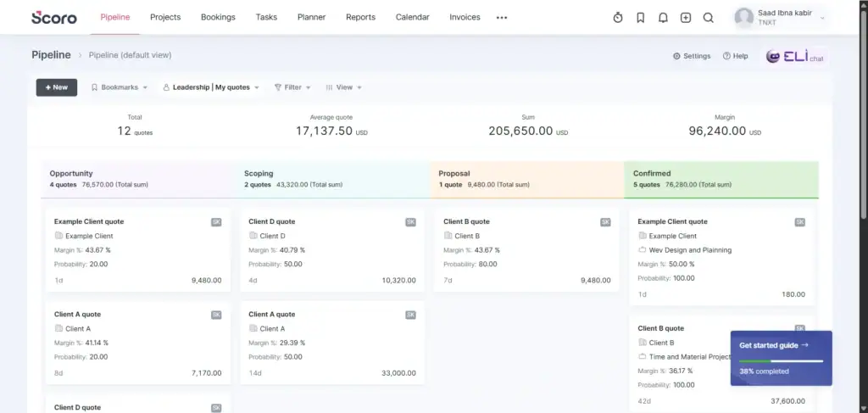Go to the Calendar tab
Viewport: 868px width, 413px height.
coord(413,17)
